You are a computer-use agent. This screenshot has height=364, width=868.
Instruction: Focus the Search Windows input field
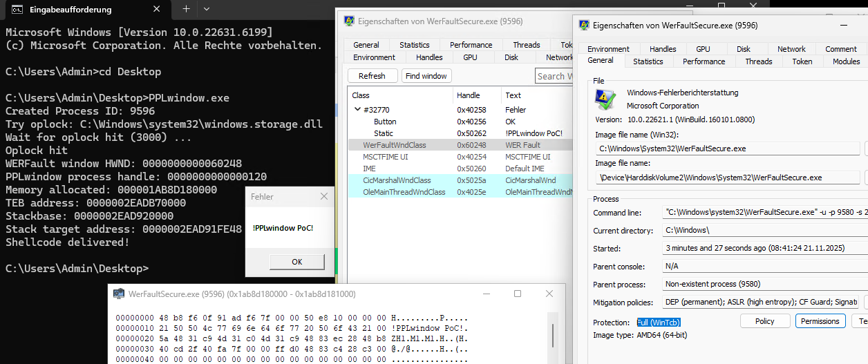click(x=555, y=76)
